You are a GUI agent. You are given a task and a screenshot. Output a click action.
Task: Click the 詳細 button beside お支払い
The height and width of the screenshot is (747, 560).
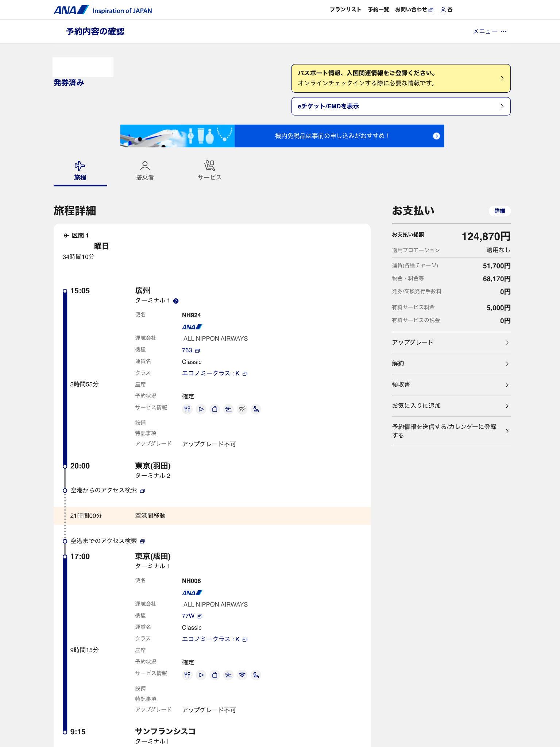[499, 211]
